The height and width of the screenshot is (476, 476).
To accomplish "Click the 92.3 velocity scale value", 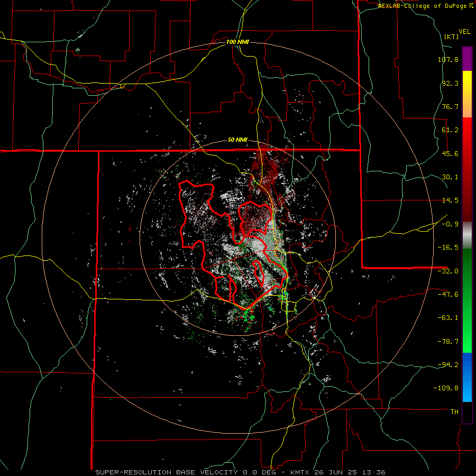I will pos(450,83).
